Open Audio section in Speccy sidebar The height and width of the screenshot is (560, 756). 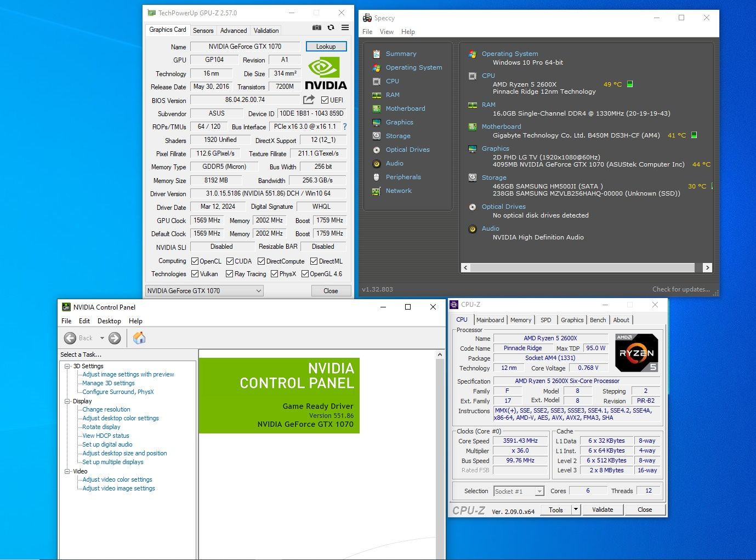tap(394, 163)
